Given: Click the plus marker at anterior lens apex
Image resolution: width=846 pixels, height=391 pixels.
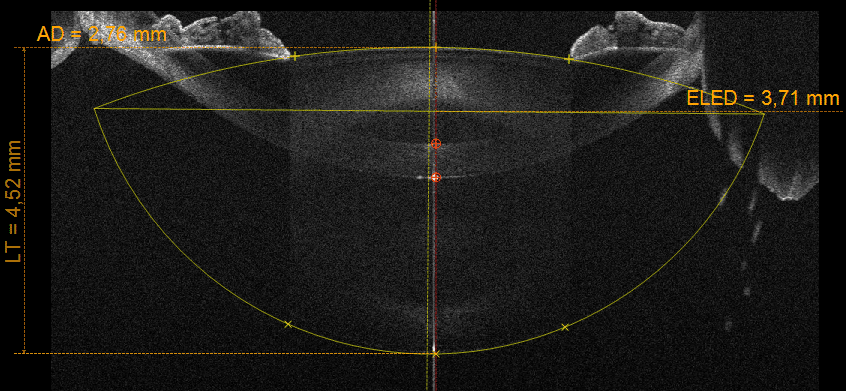Looking at the screenshot, I should tap(436, 48).
